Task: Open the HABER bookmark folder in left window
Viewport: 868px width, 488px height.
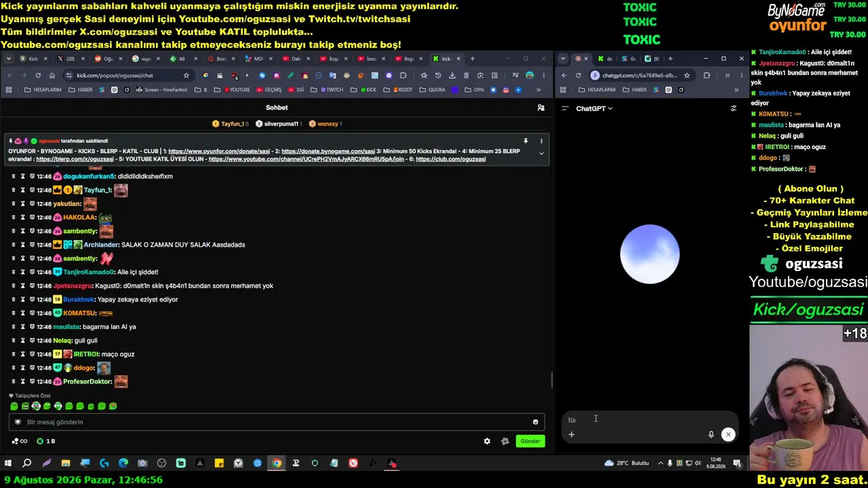Action: tap(80, 90)
